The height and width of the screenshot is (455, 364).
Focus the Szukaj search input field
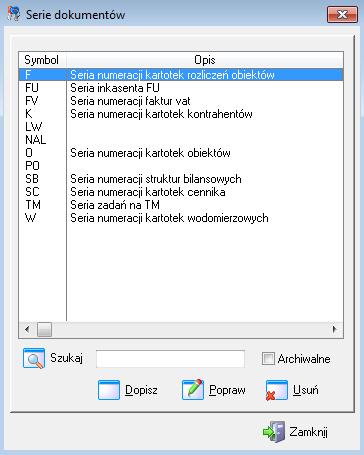[170, 359]
